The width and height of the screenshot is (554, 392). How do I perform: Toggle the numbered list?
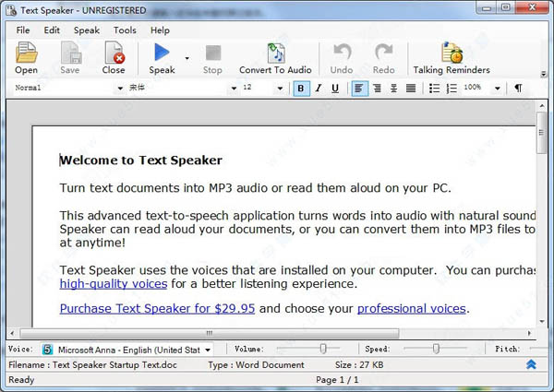452,89
